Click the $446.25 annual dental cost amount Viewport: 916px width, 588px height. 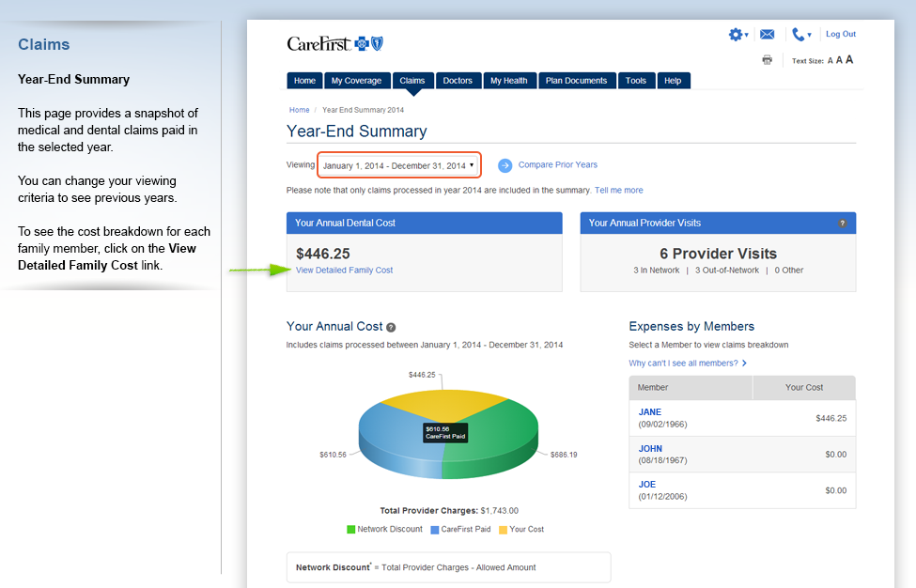click(323, 254)
